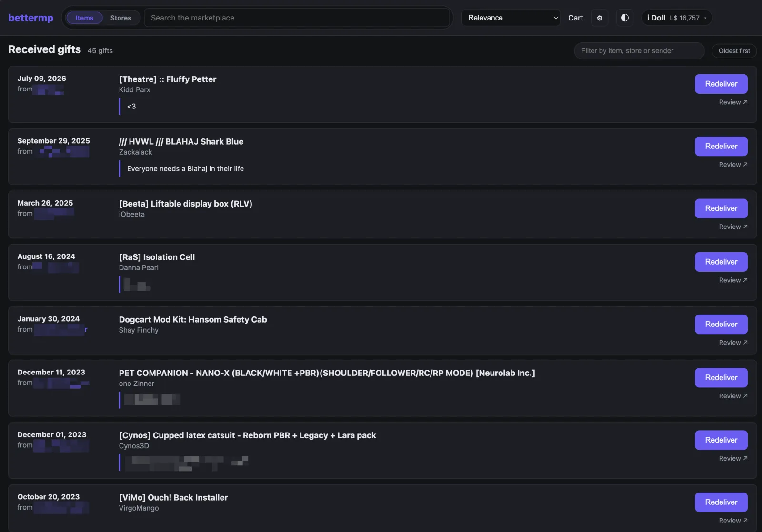Visit the Shay Finchy store
This screenshot has width=762, height=532.
coord(139,330)
